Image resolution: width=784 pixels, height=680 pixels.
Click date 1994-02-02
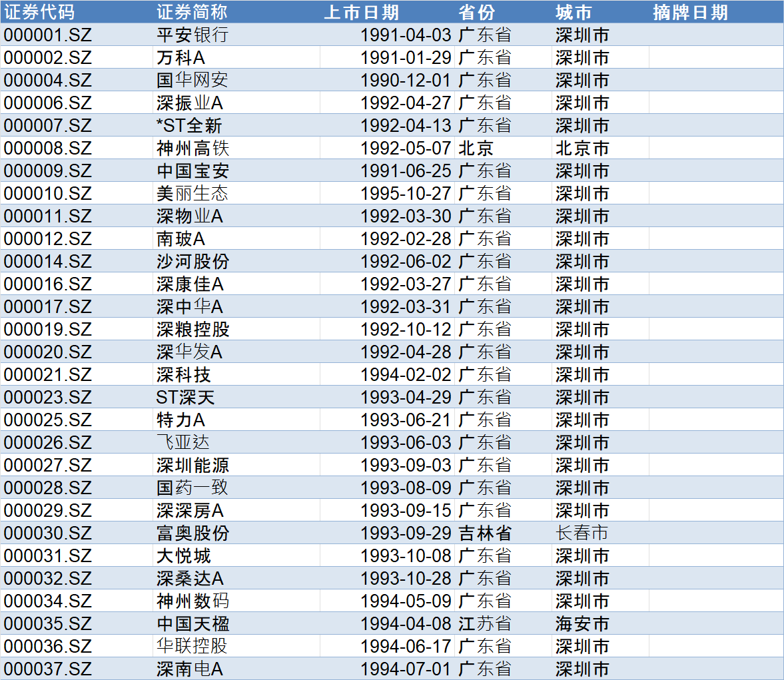388,374
